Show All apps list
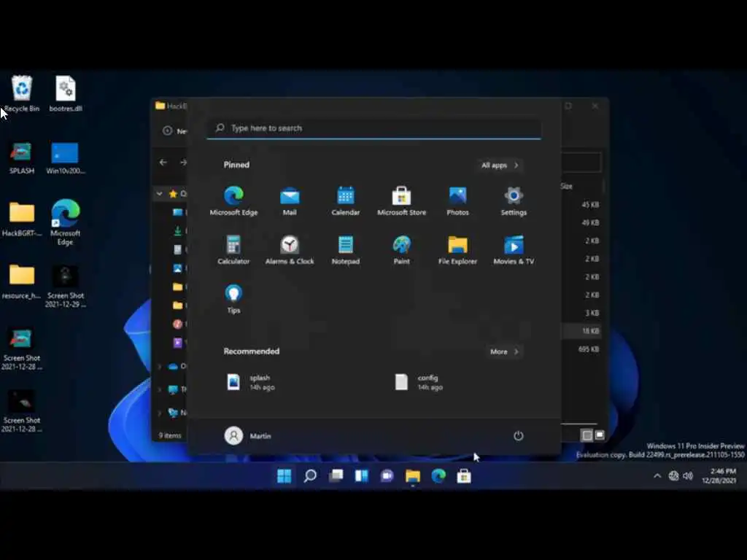The height and width of the screenshot is (560, 747). 500,166
